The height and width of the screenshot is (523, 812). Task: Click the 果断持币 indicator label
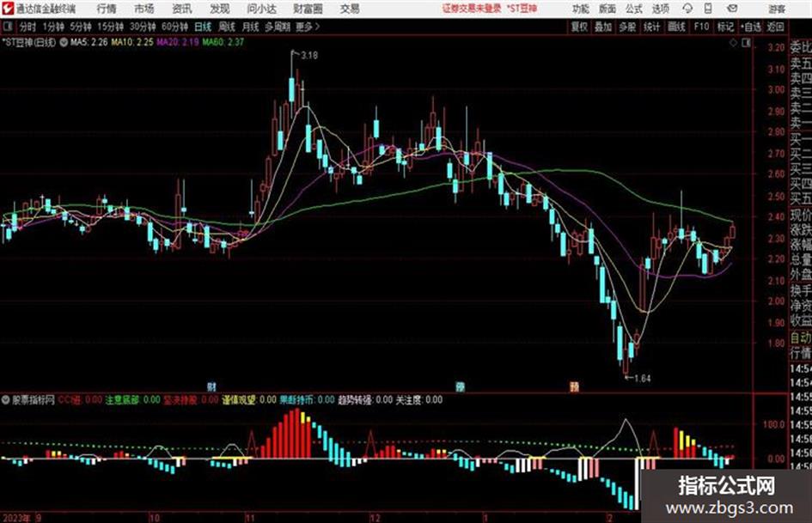pos(296,399)
